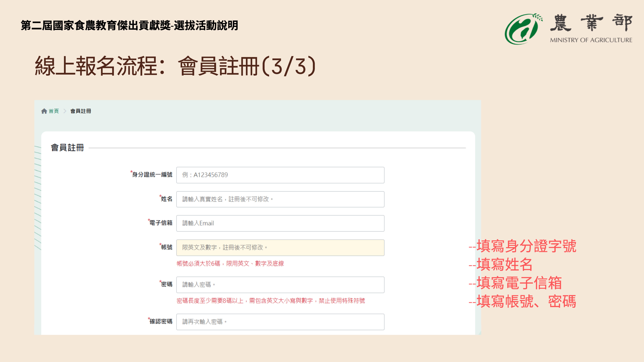Focus the 電子信箱 Email input field
The width and height of the screenshot is (644, 362).
pos(280,223)
